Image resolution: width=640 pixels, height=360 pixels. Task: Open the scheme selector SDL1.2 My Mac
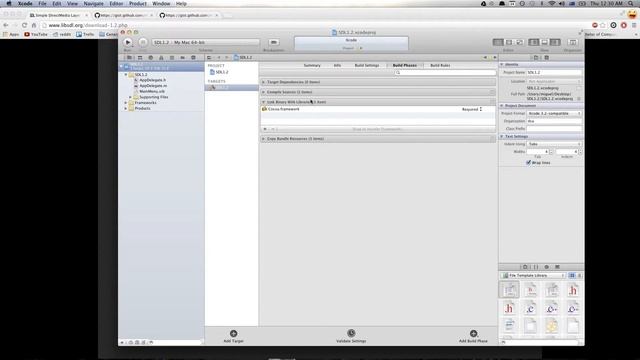(206, 42)
